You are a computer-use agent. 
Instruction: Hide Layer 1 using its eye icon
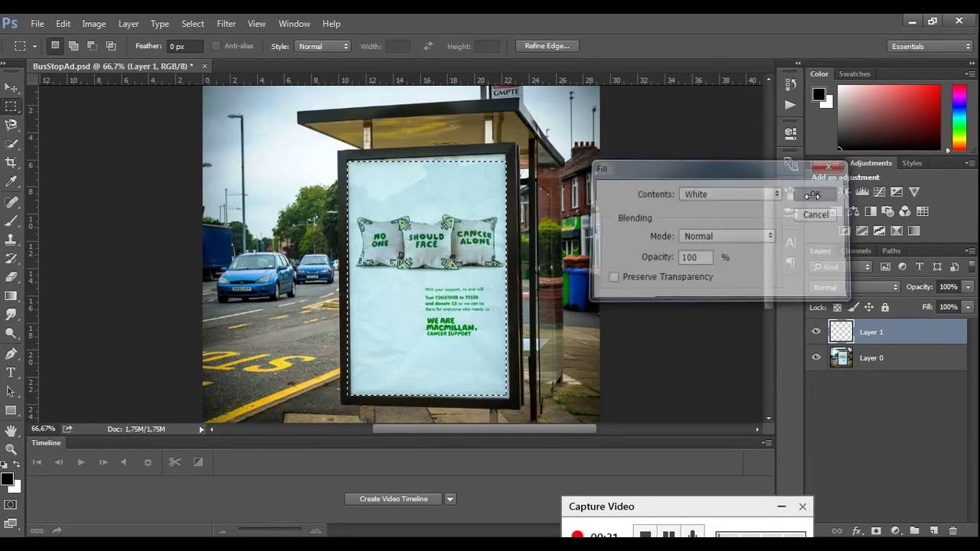(816, 331)
